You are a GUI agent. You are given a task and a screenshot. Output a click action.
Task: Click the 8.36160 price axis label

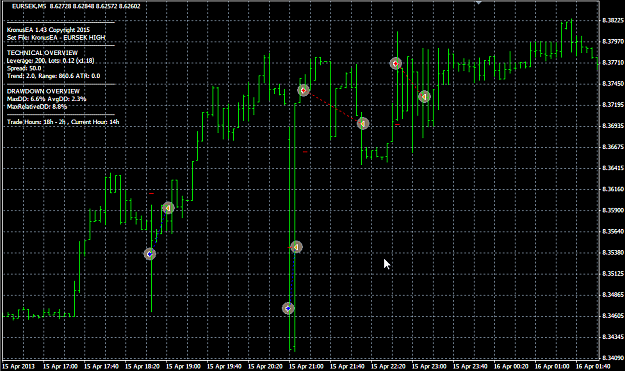[613, 189]
